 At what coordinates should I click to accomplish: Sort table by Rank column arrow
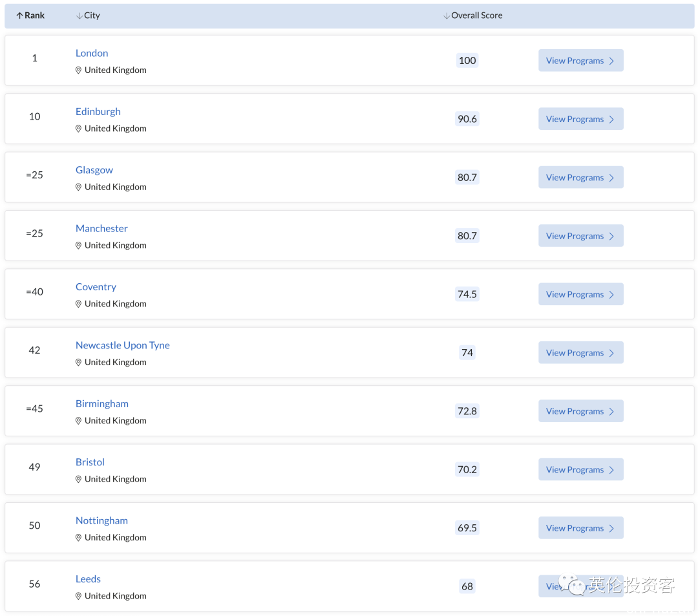click(x=19, y=16)
